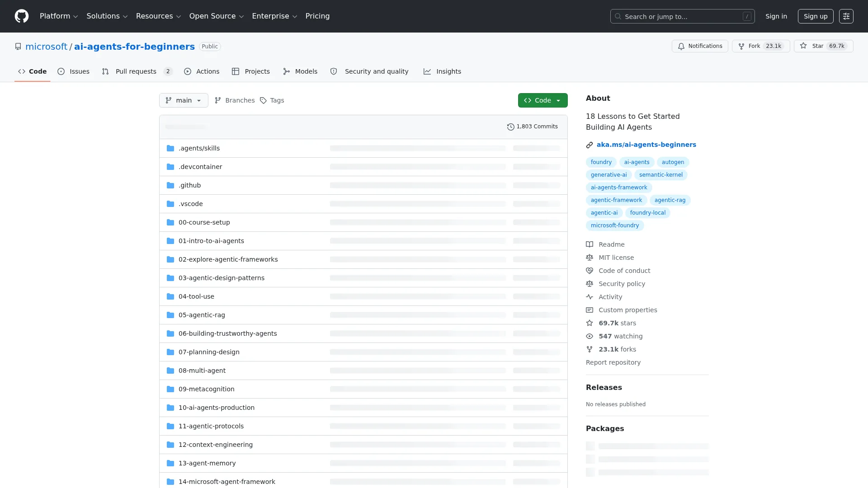Open the 14-microsoft-agent-framework folder
This screenshot has width=868, height=488.
click(x=226, y=482)
